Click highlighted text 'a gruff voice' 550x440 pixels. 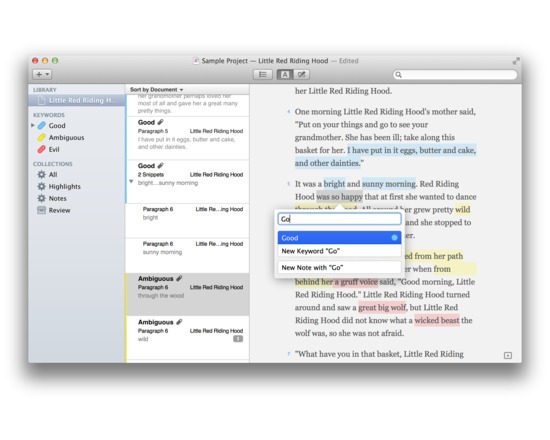pos(356,282)
